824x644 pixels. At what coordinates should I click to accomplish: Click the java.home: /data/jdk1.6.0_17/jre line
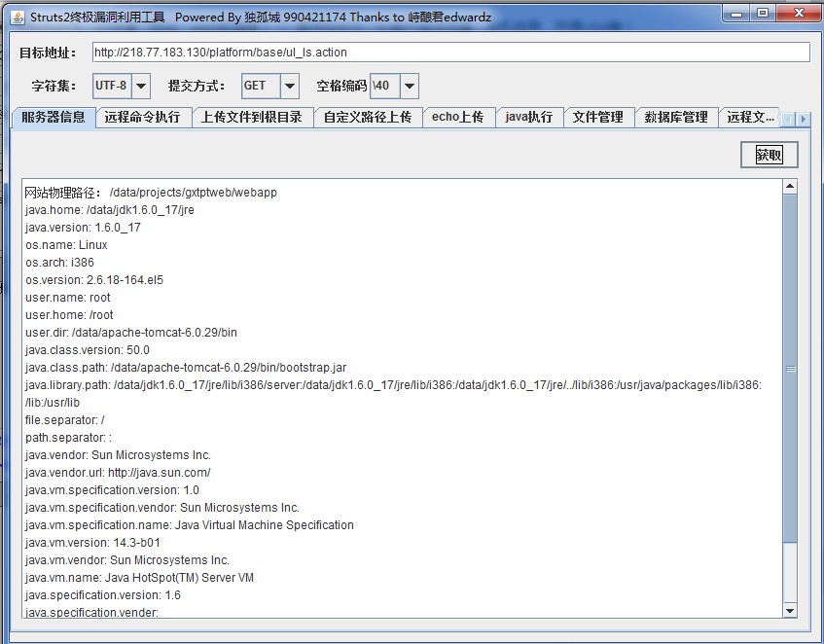tap(110, 210)
